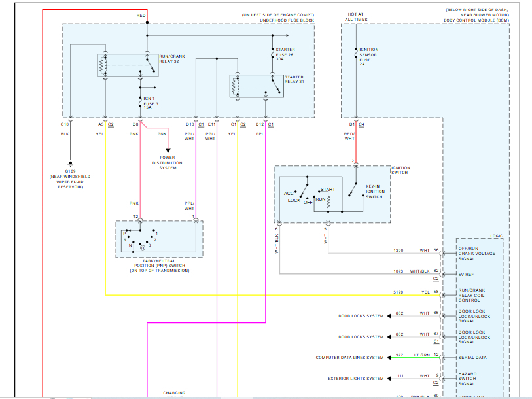Click the ignition switch START position
The height and width of the screenshot is (399, 532).
click(328, 189)
